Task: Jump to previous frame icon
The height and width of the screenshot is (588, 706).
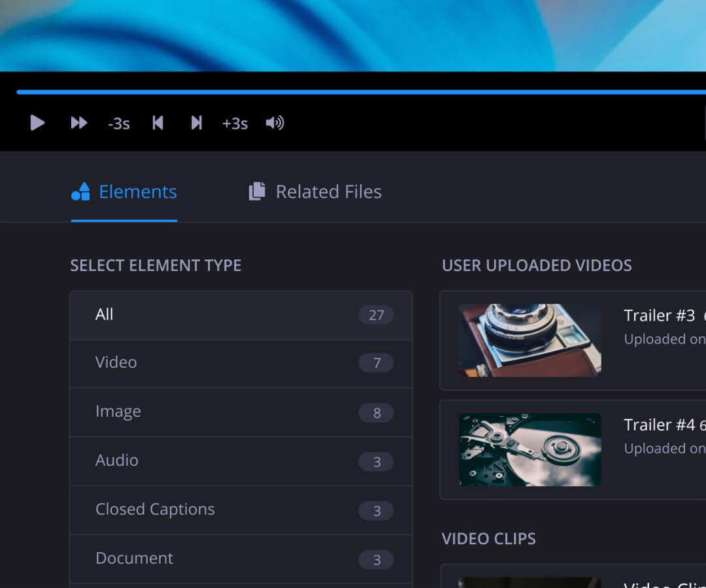Action: pyautogui.click(x=158, y=123)
